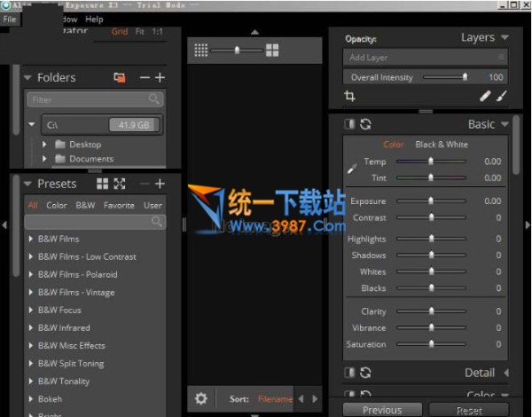
Task: Pick the white balance eyedropper
Action: click(x=352, y=169)
